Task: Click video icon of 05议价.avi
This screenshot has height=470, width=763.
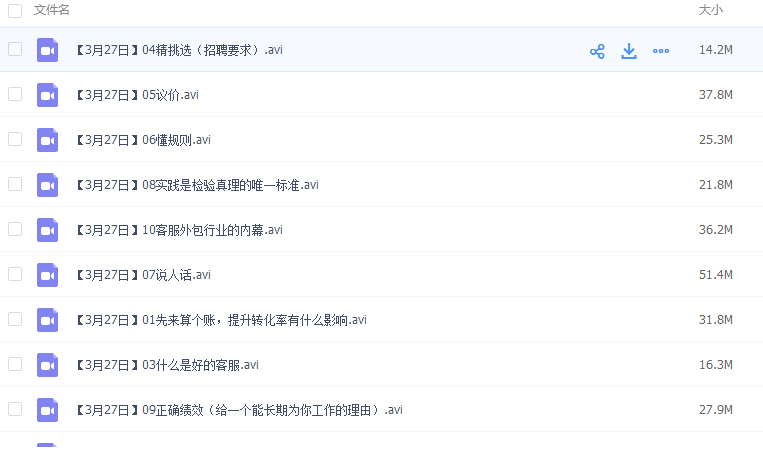Action: (47, 95)
